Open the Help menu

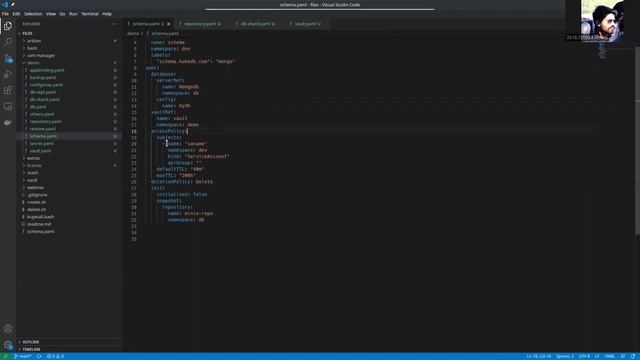[107, 14]
